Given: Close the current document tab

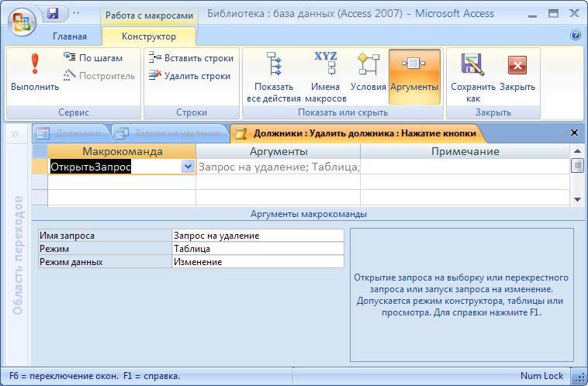Looking at the screenshot, I should click(x=574, y=133).
